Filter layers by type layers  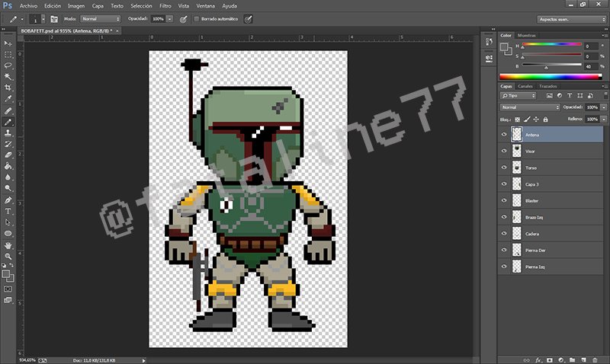570,95
